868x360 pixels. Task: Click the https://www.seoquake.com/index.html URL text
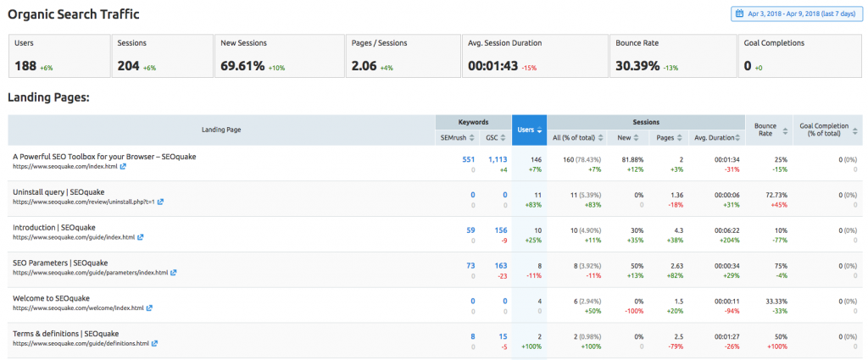pyautogui.click(x=64, y=167)
